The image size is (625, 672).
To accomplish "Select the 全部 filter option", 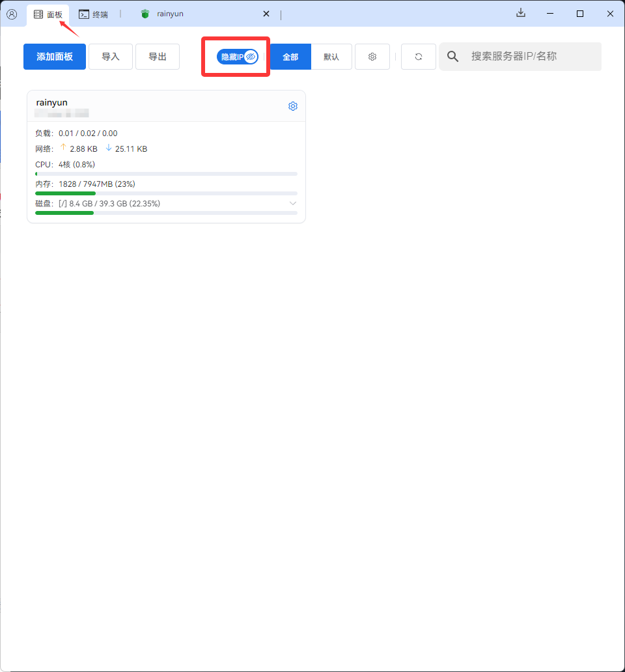I will tap(290, 57).
